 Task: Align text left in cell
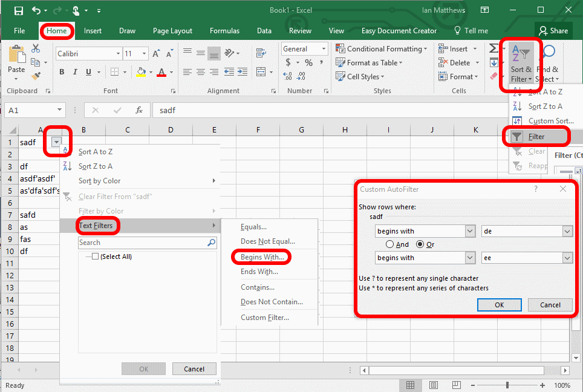tap(187, 72)
